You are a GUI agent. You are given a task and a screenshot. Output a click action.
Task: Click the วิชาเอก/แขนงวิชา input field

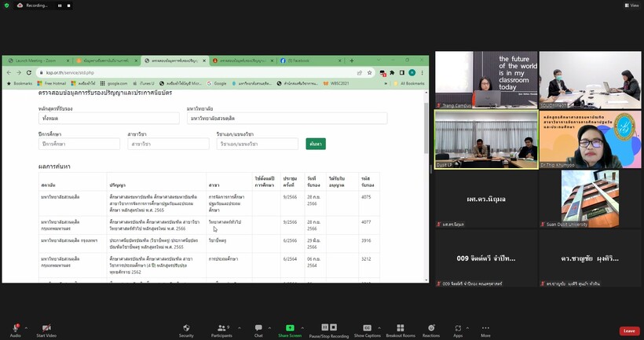pyautogui.click(x=258, y=144)
